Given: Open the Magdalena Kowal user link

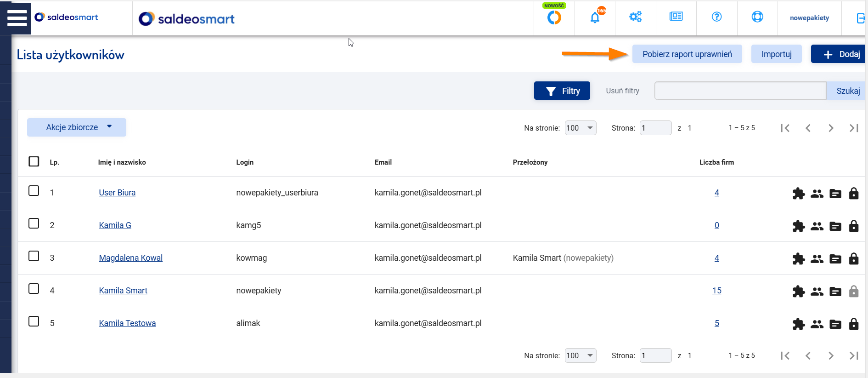Looking at the screenshot, I should click(130, 258).
